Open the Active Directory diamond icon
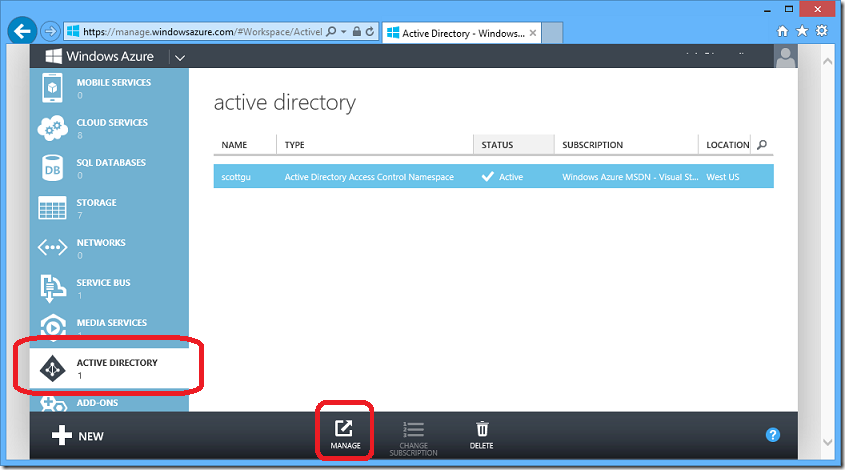Screen dimensions: 845x470 click(x=53, y=369)
